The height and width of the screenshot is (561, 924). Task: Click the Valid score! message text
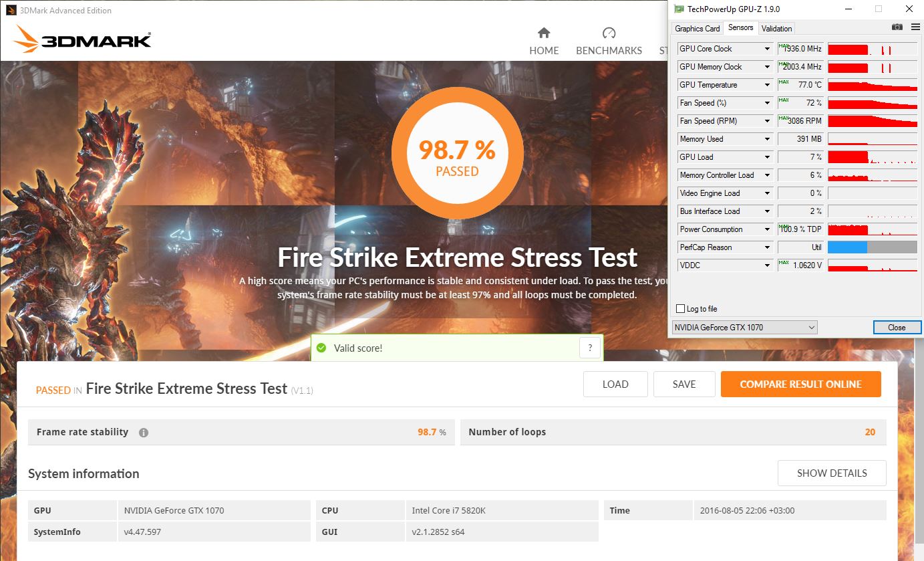pyautogui.click(x=358, y=348)
